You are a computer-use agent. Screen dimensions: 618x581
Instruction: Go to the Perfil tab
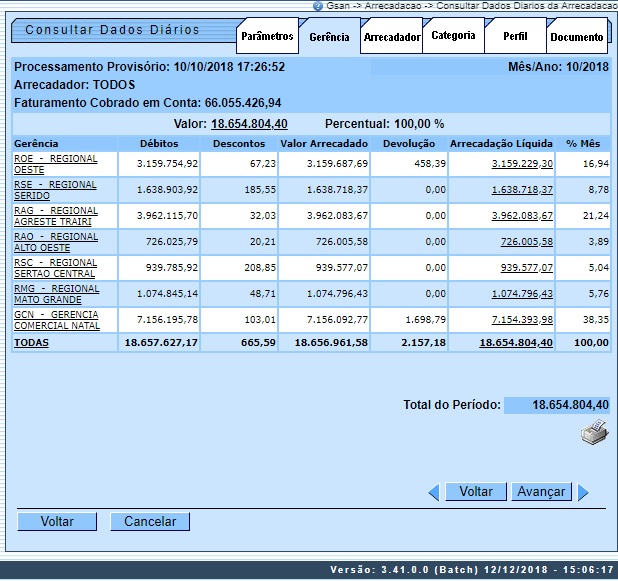click(515, 37)
